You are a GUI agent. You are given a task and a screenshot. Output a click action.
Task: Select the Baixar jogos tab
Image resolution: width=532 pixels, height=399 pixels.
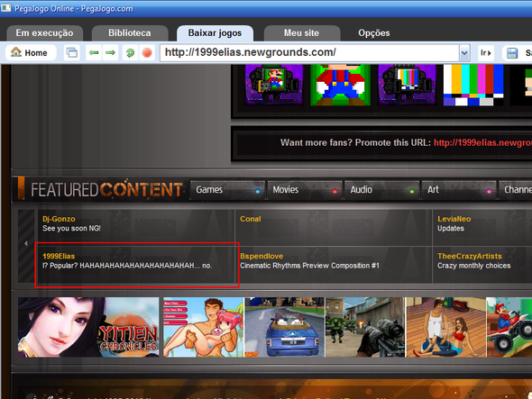coord(215,33)
